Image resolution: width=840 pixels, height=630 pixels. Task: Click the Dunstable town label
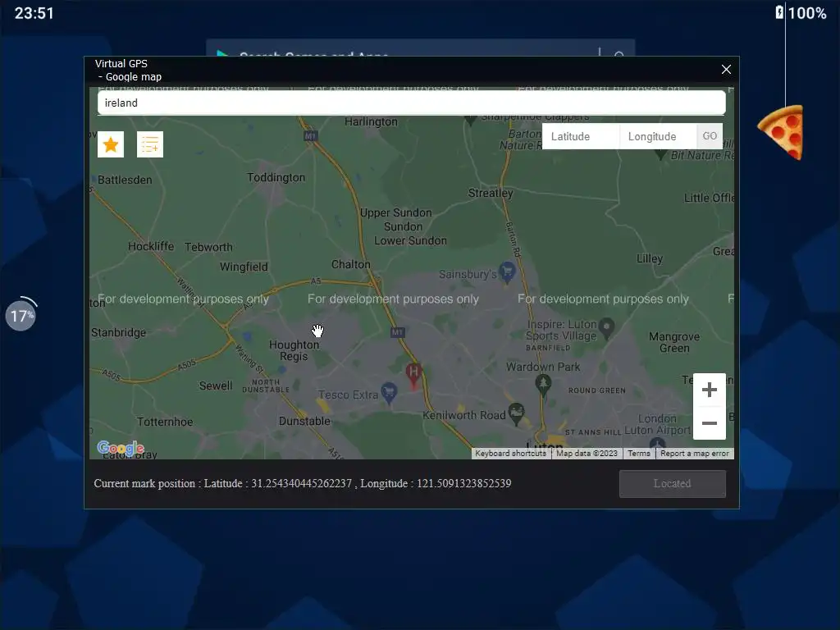pyautogui.click(x=304, y=421)
